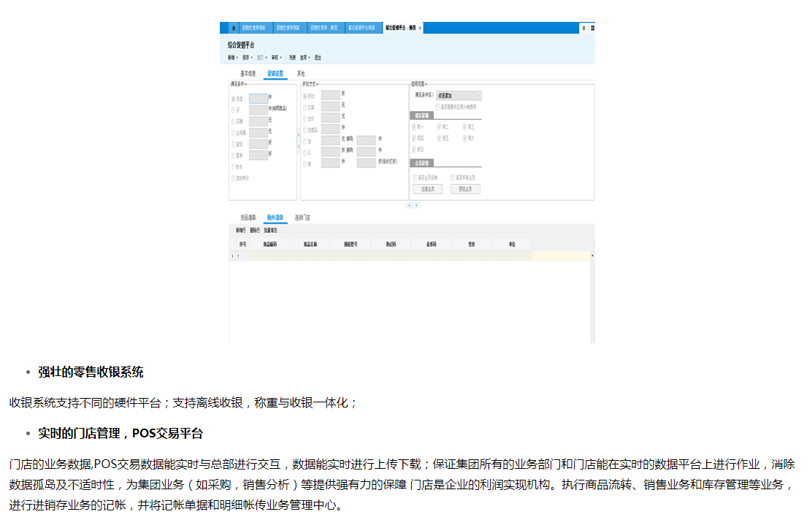
Task: Switch to the 基本信息 tab
Action: (x=248, y=74)
